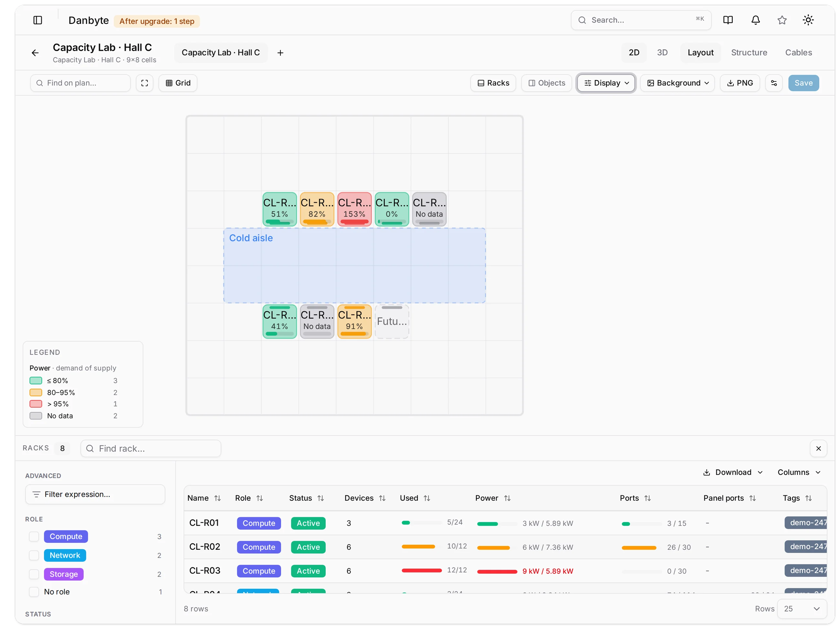Toggle the Grid button
The height and width of the screenshot is (629, 840).
(x=178, y=83)
